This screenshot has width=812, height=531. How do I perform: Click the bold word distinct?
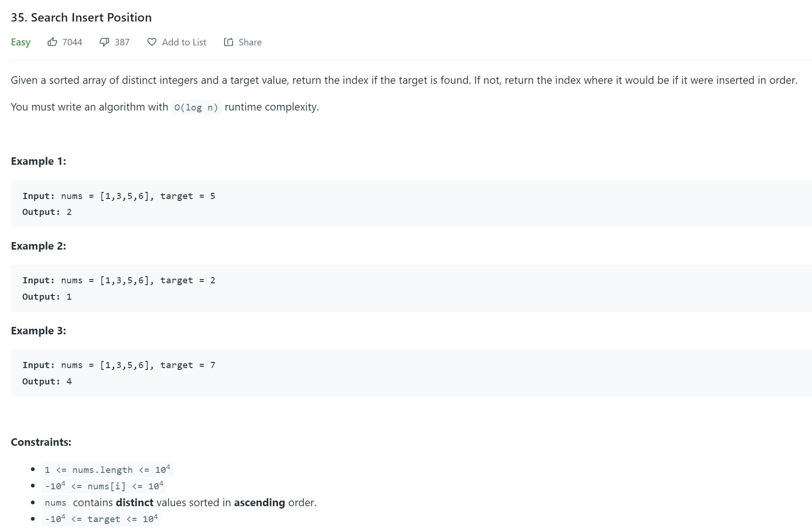point(135,502)
